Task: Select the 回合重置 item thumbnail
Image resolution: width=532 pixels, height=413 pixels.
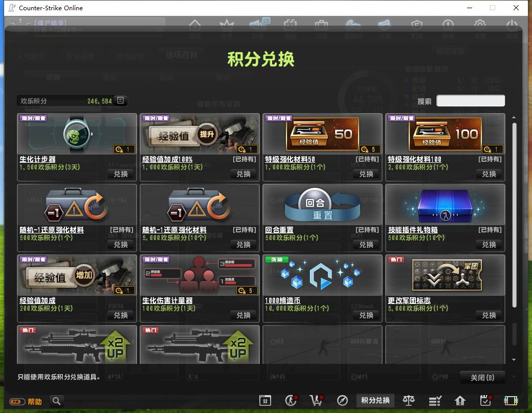Action: 322,204
